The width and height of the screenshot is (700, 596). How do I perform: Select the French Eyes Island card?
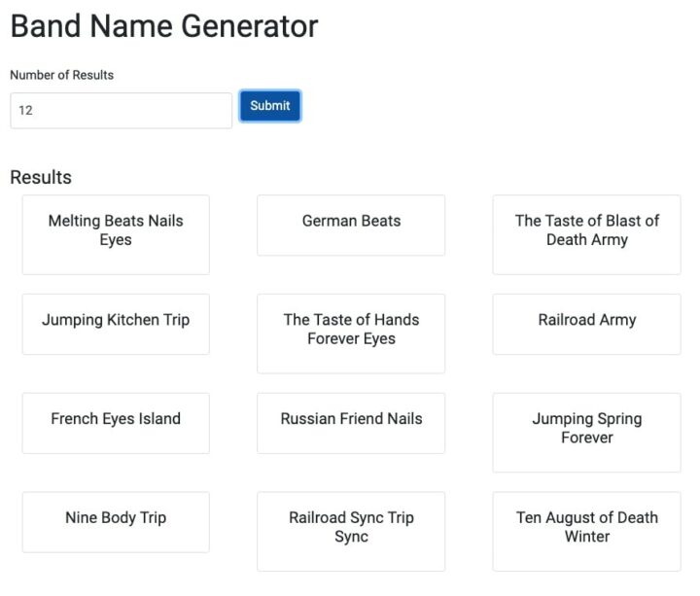pyautogui.click(x=116, y=421)
